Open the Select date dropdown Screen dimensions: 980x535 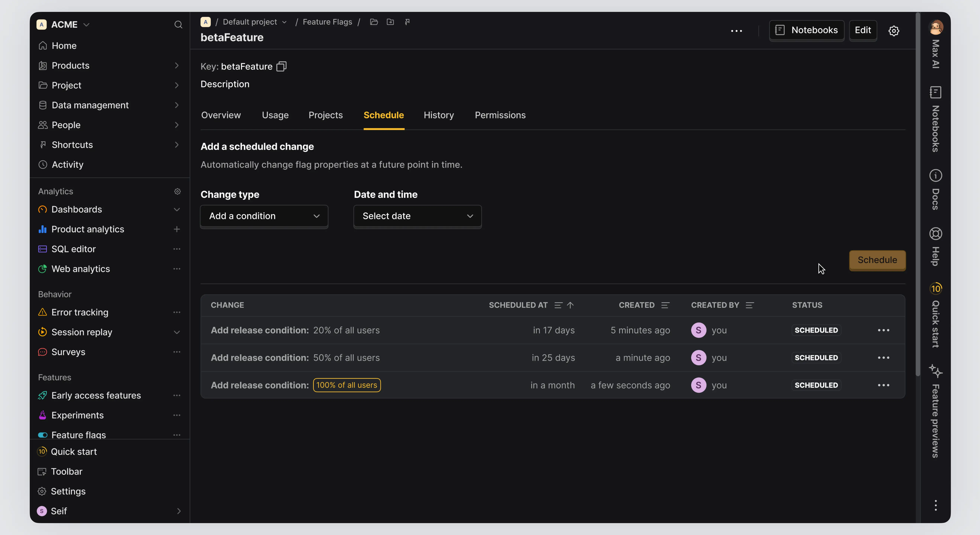pos(417,216)
